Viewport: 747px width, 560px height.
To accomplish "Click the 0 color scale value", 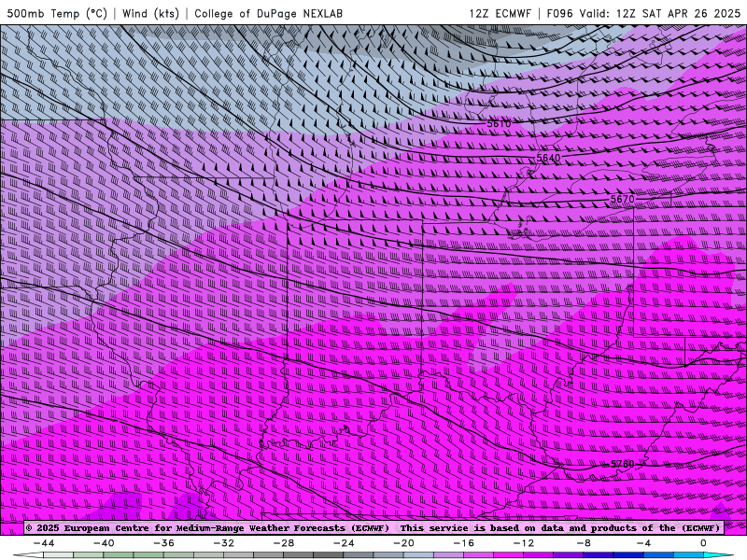I will (x=703, y=543).
